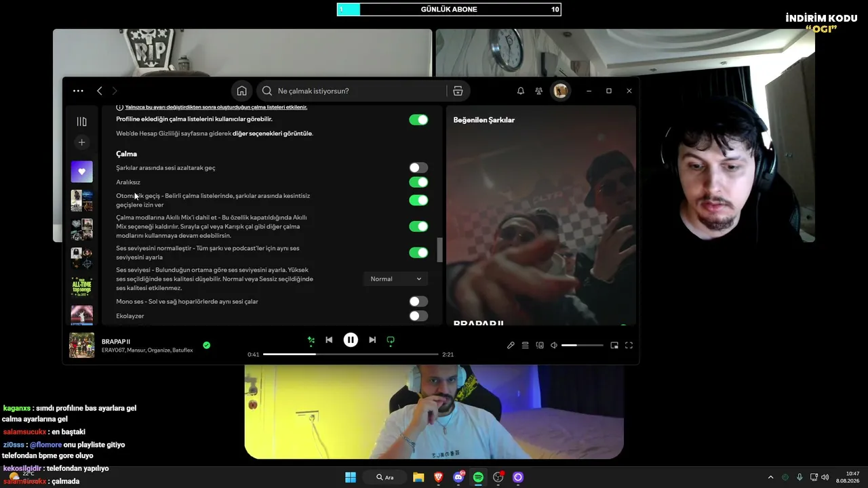Open the system tray volume icon

point(825,477)
